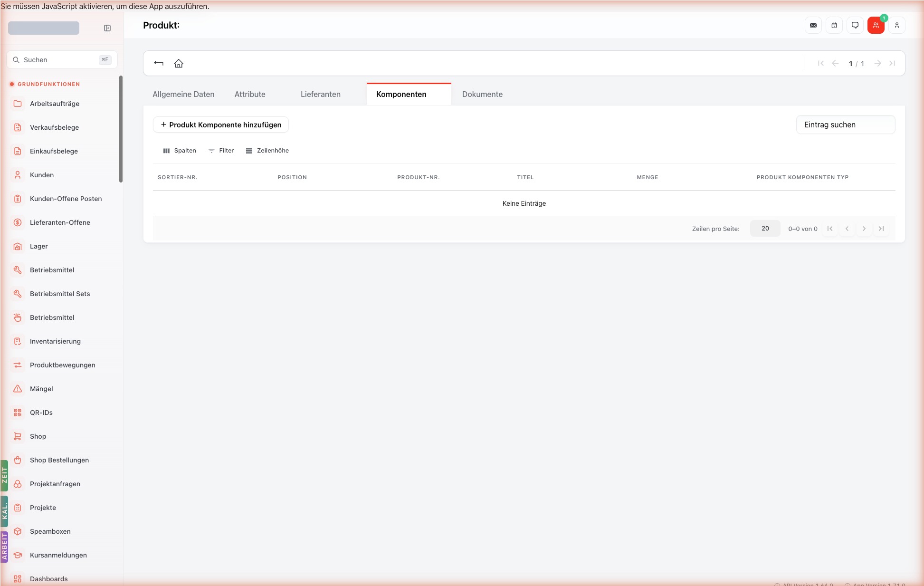Collapse the sidebar with the panel icon

coord(107,28)
